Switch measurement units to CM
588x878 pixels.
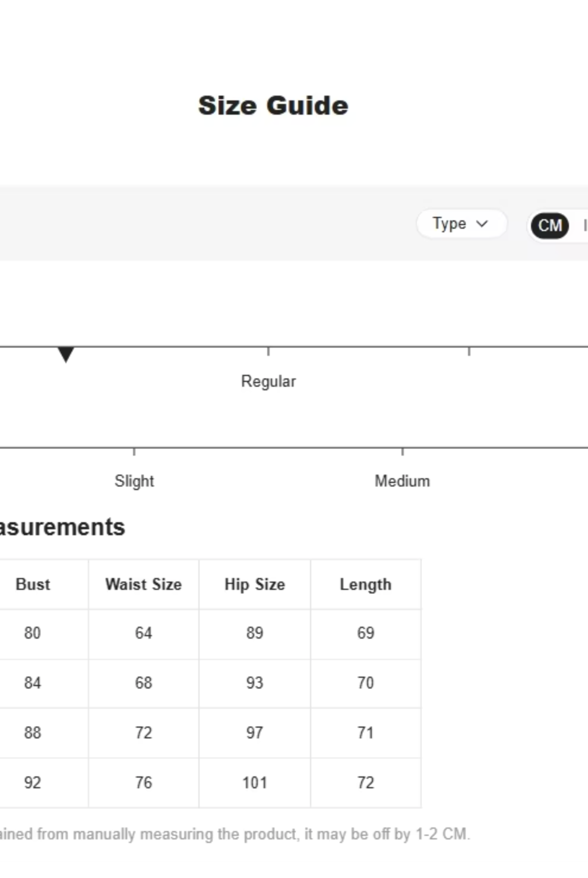[x=549, y=226]
